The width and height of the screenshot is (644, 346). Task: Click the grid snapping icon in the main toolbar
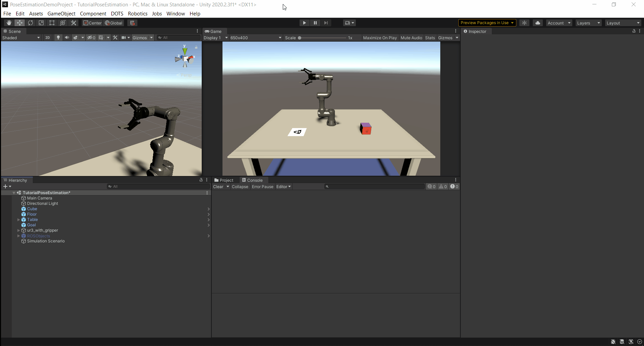pyautogui.click(x=132, y=23)
